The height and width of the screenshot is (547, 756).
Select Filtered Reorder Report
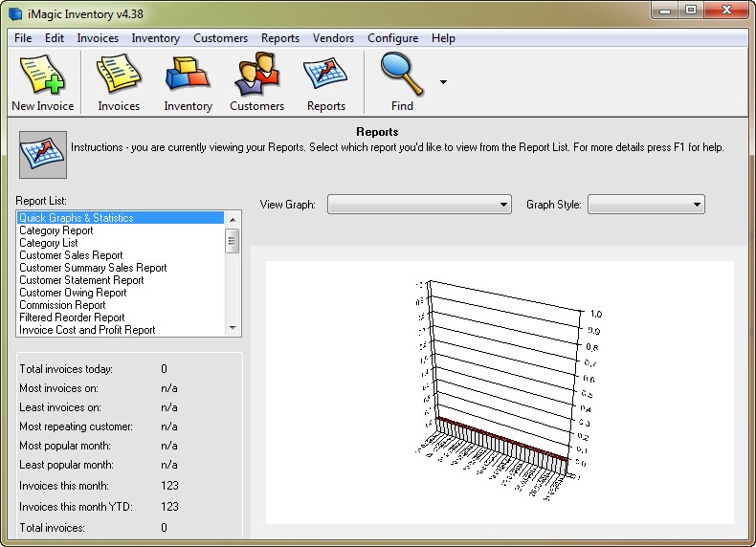(121, 317)
